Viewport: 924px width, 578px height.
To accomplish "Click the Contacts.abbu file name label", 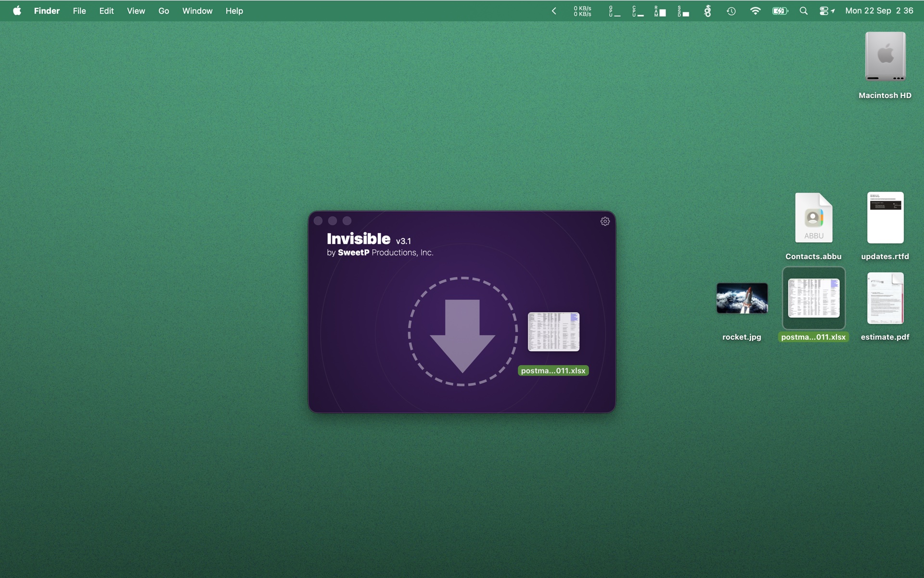I will (813, 257).
